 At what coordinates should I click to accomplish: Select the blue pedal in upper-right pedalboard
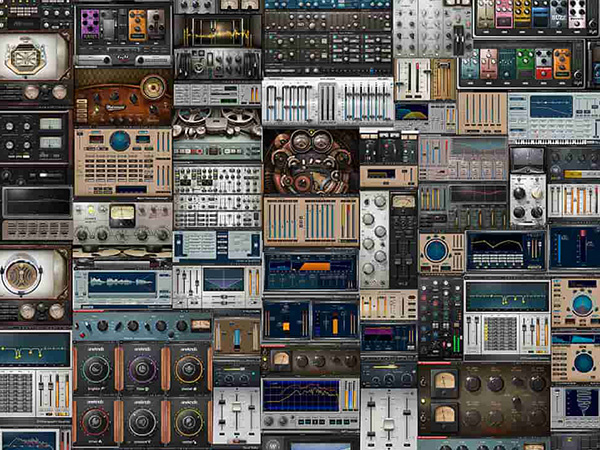(x=541, y=15)
